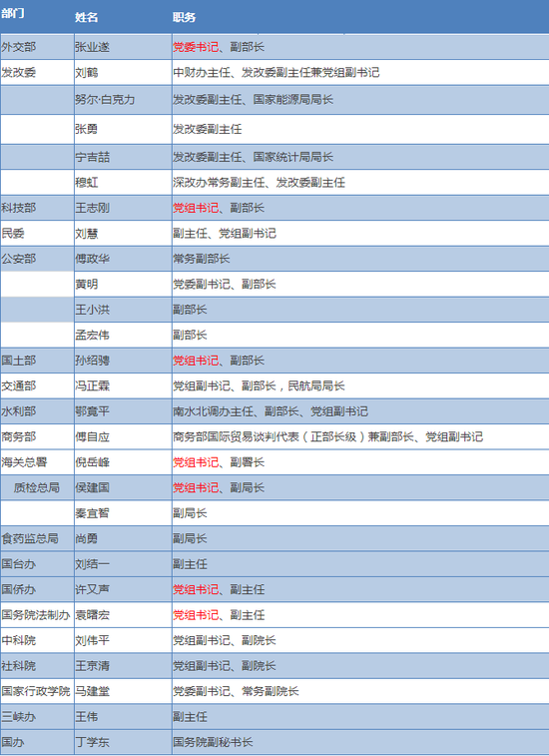This screenshot has width=549, height=756.
Task: Select the name 刘伟平
Action: [92, 640]
